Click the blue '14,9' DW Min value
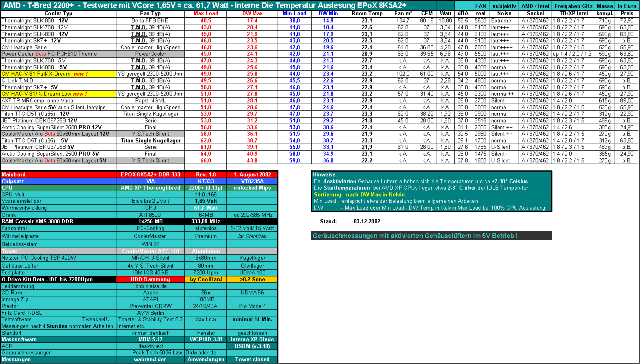Screen dimensions: 640x364 [328, 21]
